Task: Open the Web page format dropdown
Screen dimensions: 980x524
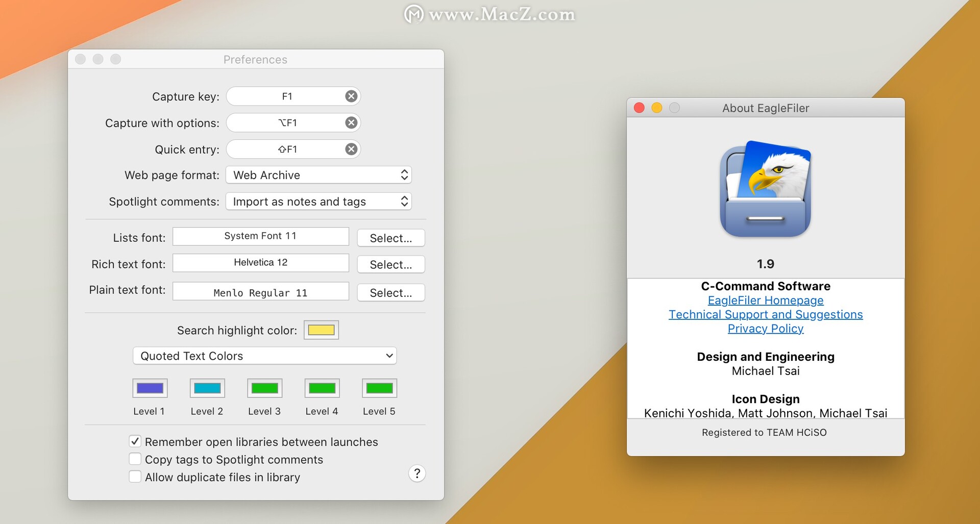Action: [318, 175]
